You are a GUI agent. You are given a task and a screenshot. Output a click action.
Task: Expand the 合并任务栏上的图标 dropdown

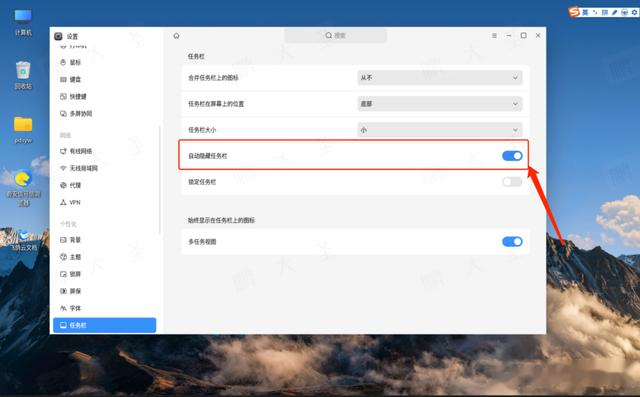[440, 78]
